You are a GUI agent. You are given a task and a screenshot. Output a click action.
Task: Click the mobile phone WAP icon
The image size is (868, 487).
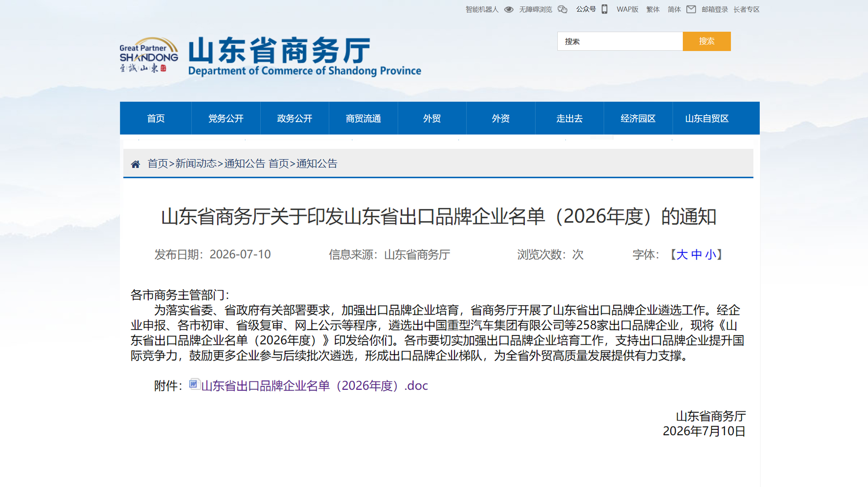tap(604, 9)
